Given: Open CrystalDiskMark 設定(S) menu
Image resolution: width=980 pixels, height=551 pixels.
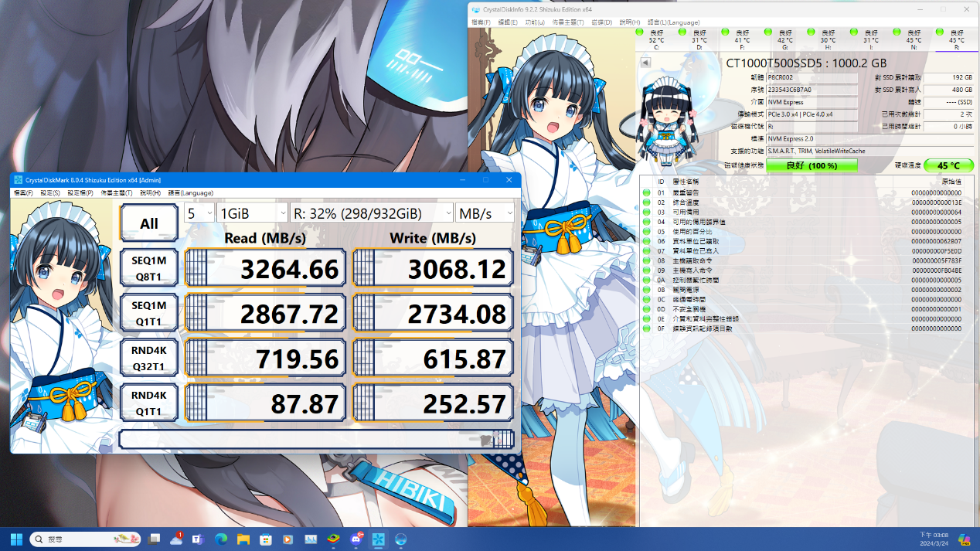Looking at the screenshot, I should (x=50, y=192).
